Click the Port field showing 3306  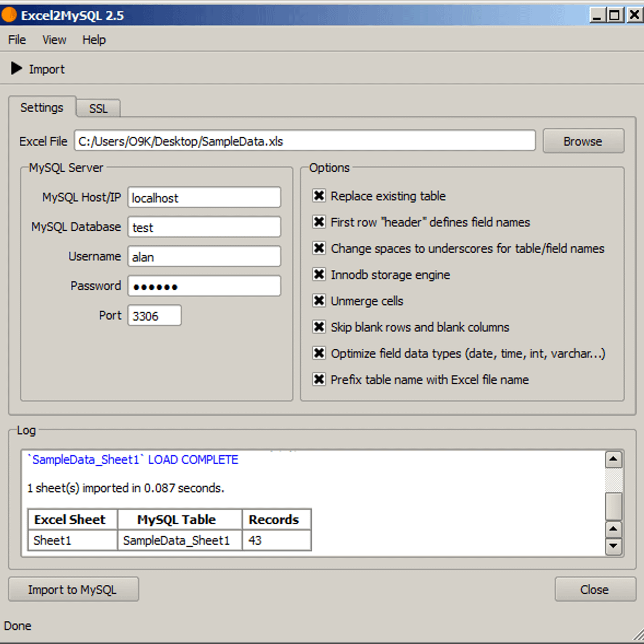coord(155,316)
